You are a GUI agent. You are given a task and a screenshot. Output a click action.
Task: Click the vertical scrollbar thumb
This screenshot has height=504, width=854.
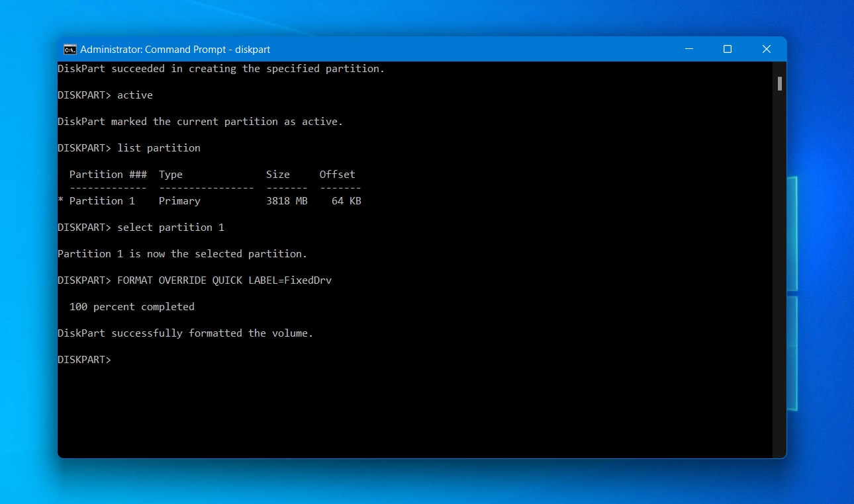(x=780, y=83)
